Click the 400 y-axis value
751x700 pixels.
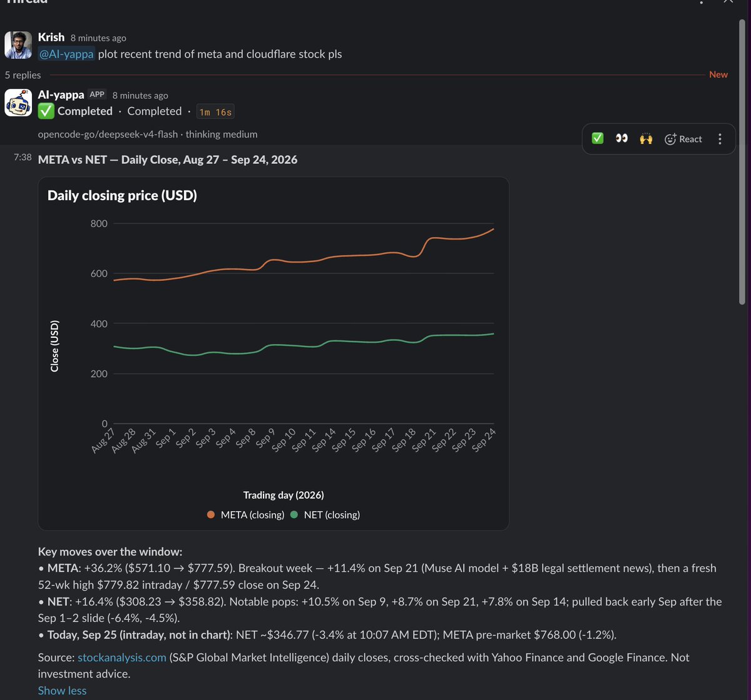click(100, 323)
